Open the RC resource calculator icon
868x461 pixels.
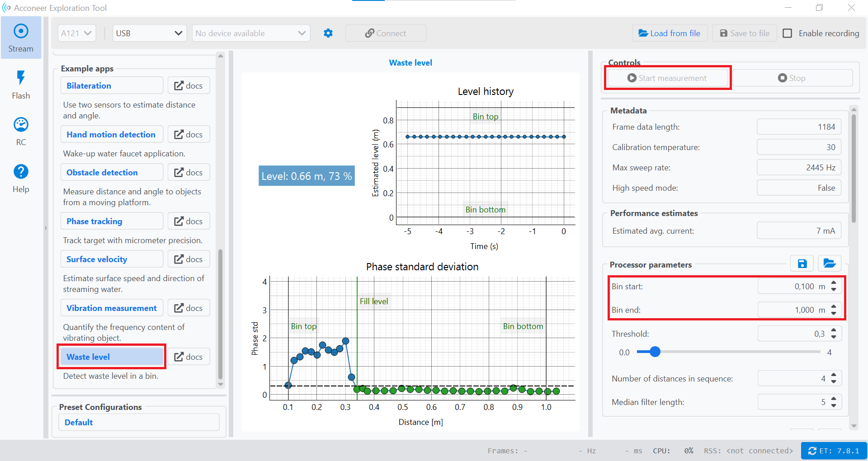pyautogui.click(x=21, y=131)
